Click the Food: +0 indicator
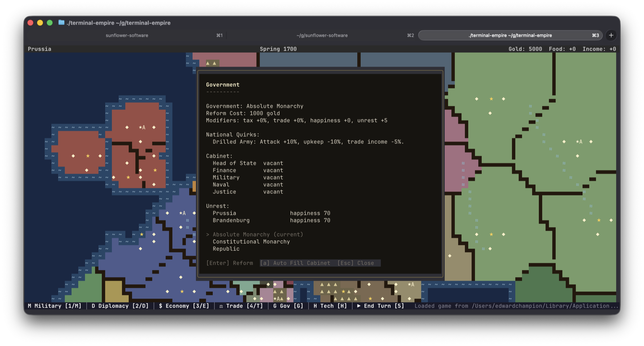 pyautogui.click(x=562, y=49)
